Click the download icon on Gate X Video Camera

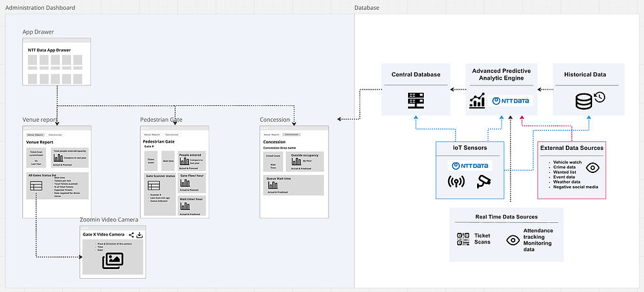[x=139, y=235]
